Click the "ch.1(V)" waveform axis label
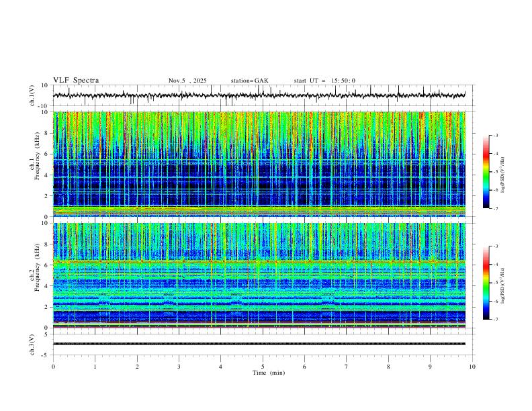 [32, 95]
